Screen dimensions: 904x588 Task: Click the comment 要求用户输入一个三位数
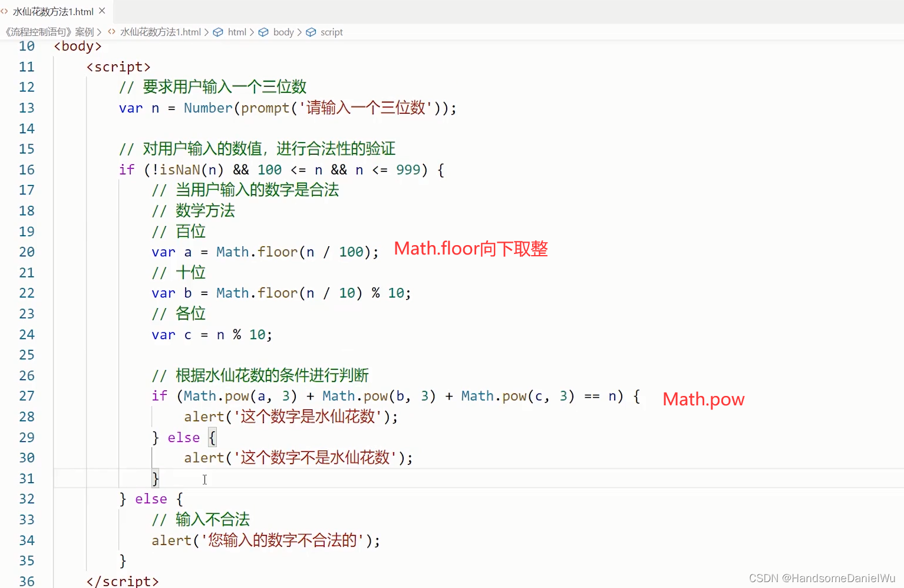[x=213, y=87]
